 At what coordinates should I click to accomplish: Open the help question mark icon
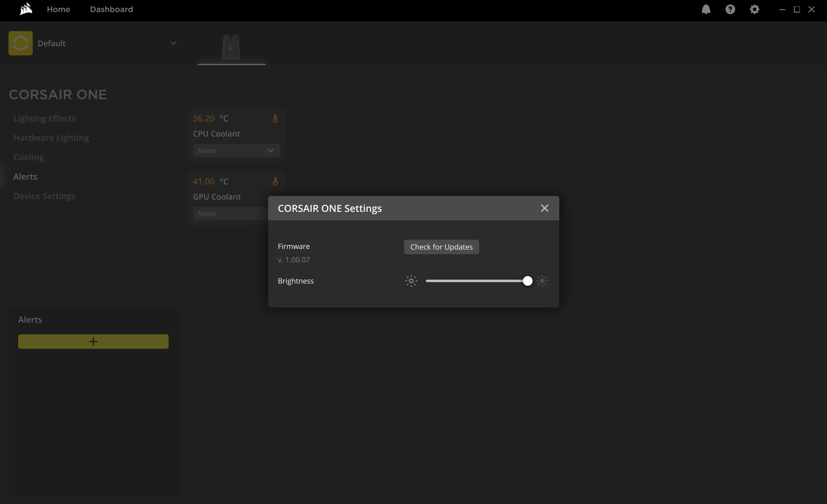(x=730, y=9)
